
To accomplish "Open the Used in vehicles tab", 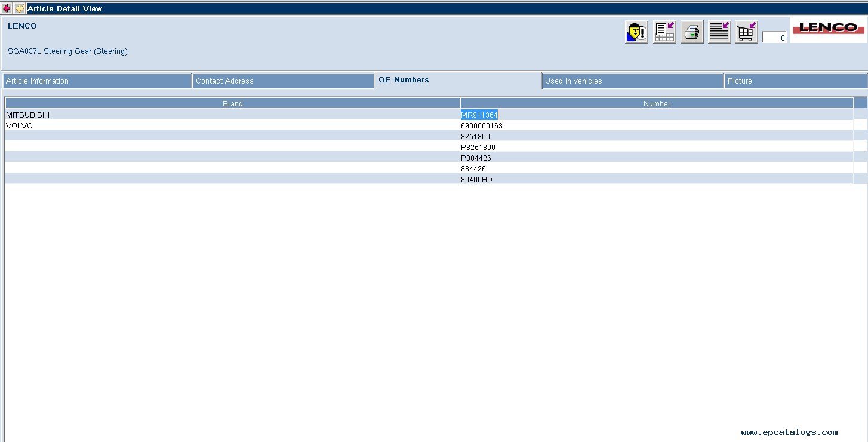I will [x=633, y=81].
